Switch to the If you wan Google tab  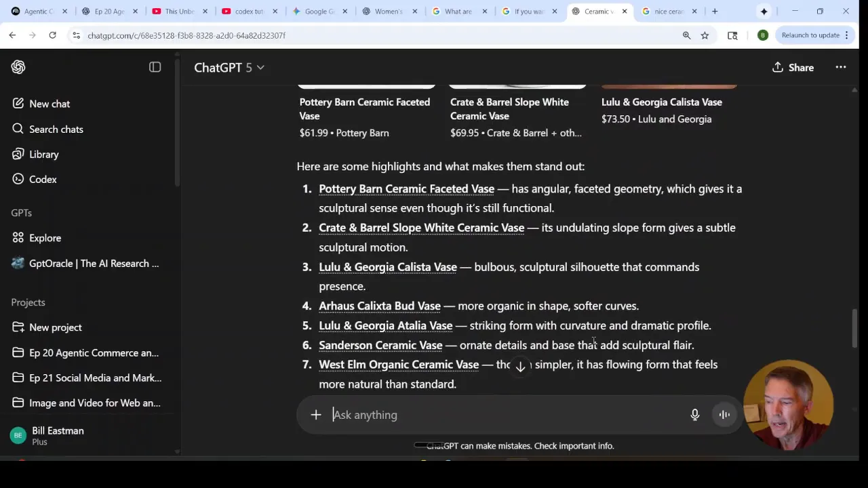[x=529, y=12]
